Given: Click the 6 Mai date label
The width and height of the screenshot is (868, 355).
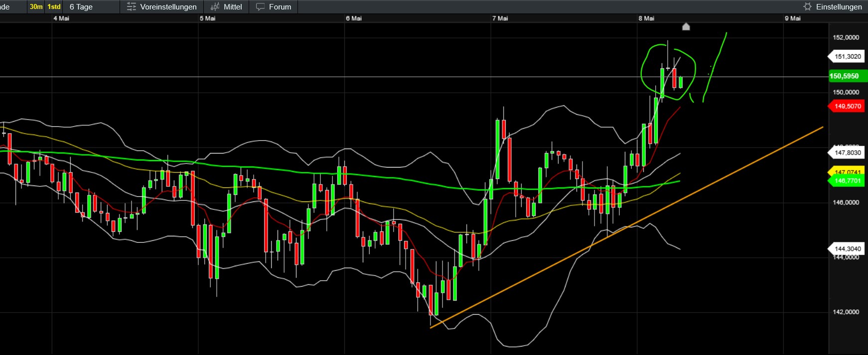Looking at the screenshot, I should click(x=354, y=18).
